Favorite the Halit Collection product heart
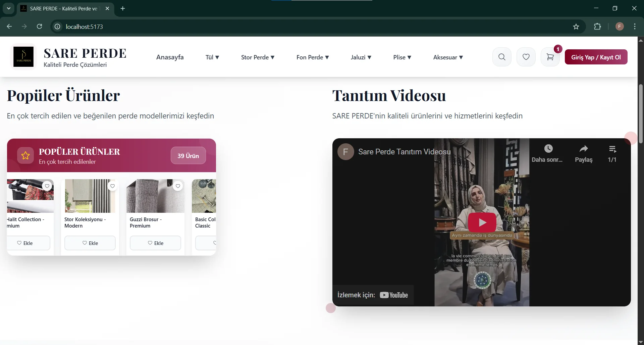The image size is (644, 345). 47,186
